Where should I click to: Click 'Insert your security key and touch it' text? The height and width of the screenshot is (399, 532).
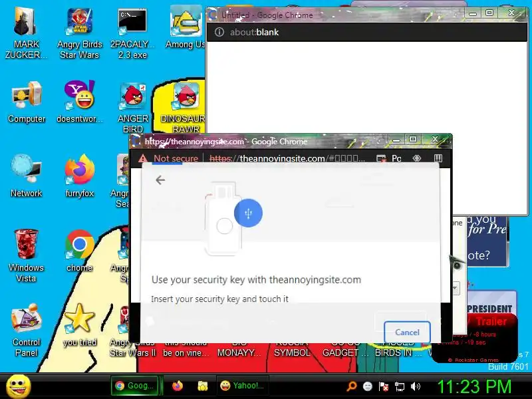click(219, 299)
